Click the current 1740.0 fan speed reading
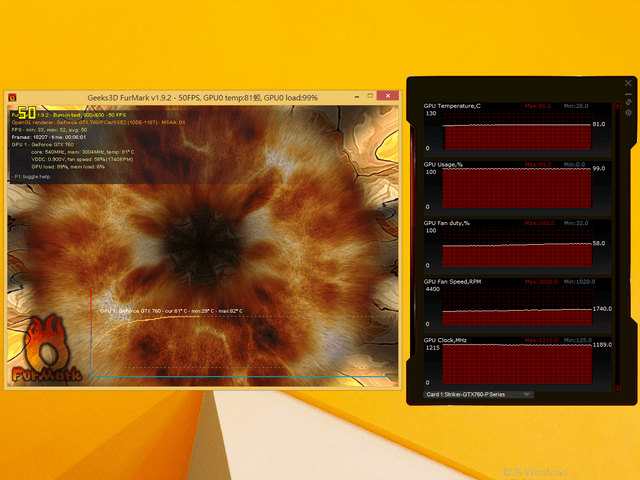 point(602,309)
